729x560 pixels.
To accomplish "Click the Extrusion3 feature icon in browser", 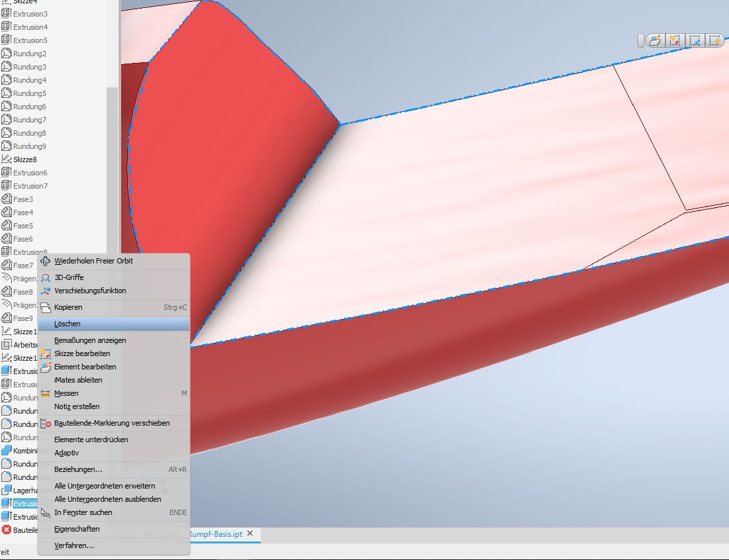I will [7, 14].
